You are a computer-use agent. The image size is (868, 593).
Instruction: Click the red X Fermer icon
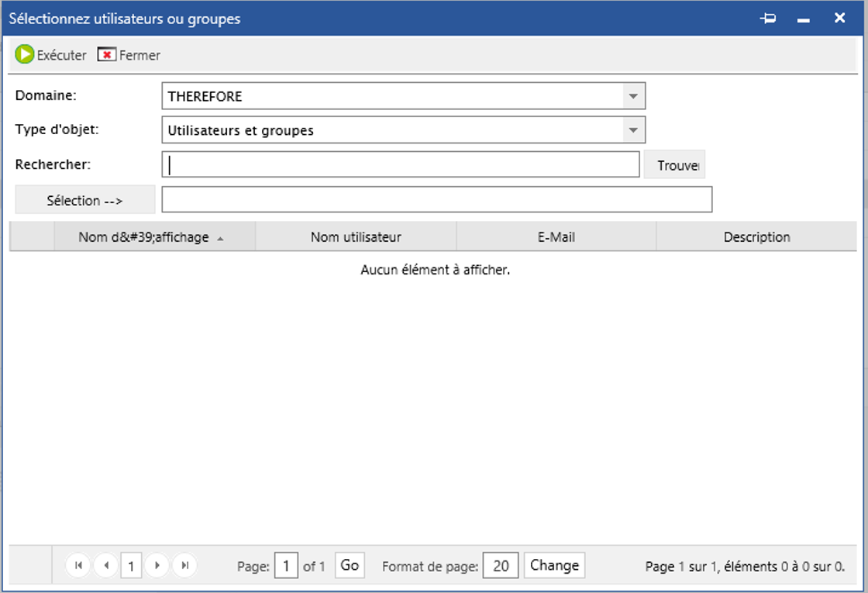(108, 55)
